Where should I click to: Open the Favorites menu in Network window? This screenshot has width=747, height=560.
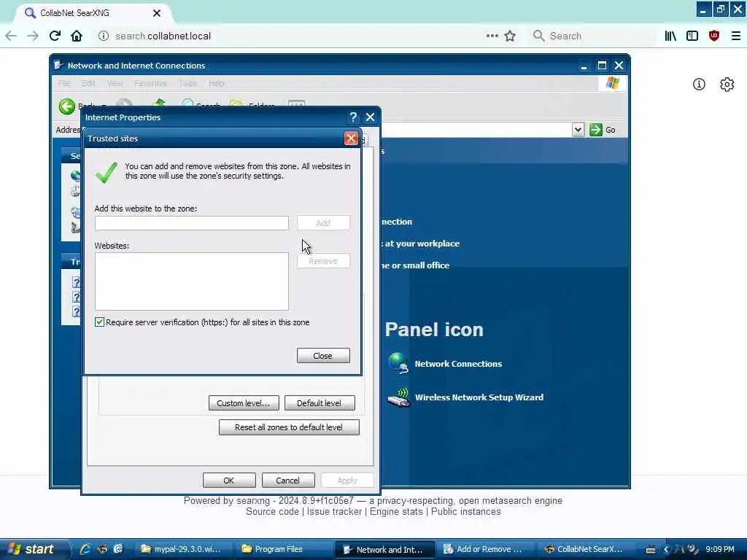pyautogui.click(x=150, y=83)
